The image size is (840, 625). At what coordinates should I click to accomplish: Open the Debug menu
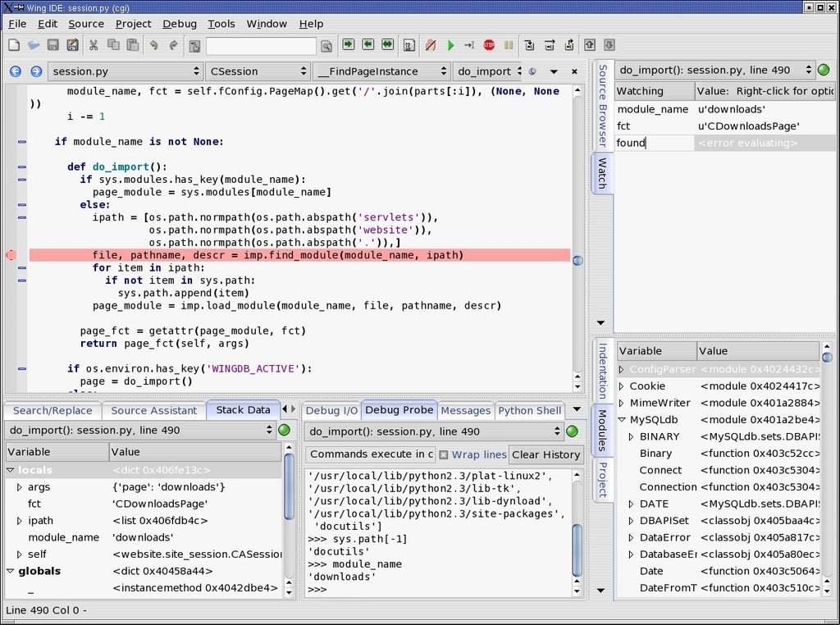tap(179, 24)
